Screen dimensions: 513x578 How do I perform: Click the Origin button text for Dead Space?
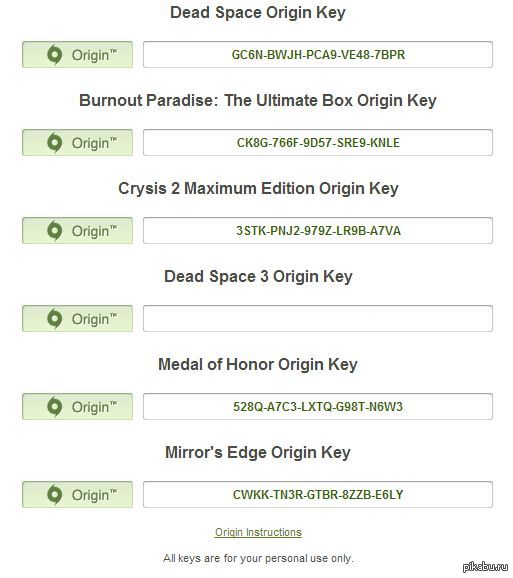point(94,56)
